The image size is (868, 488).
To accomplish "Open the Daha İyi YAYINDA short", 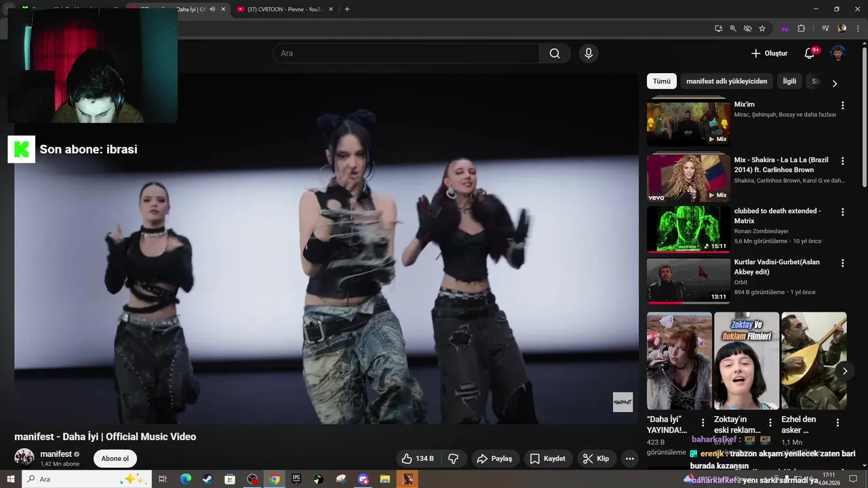I will [x=679, y=361].
